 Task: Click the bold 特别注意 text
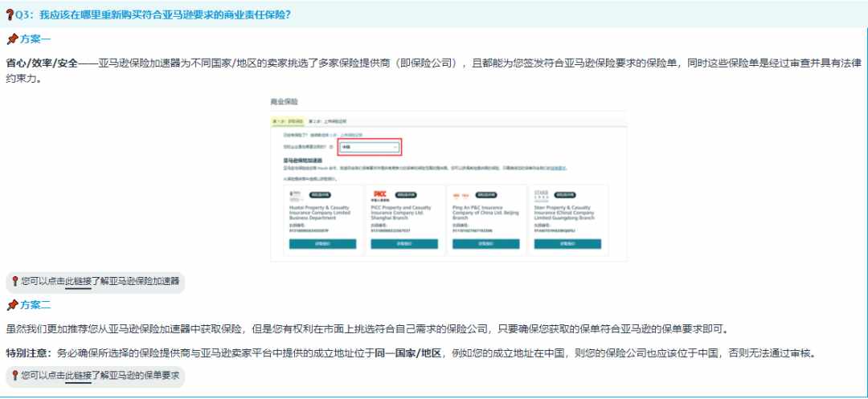(x=28, y=352)
